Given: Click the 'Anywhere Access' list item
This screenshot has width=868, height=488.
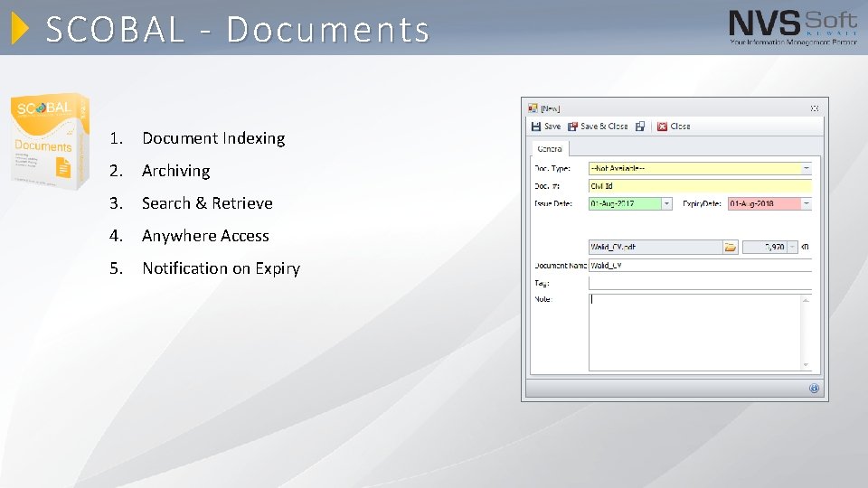Looking at the screenshot, I should [x=205, y=236].
